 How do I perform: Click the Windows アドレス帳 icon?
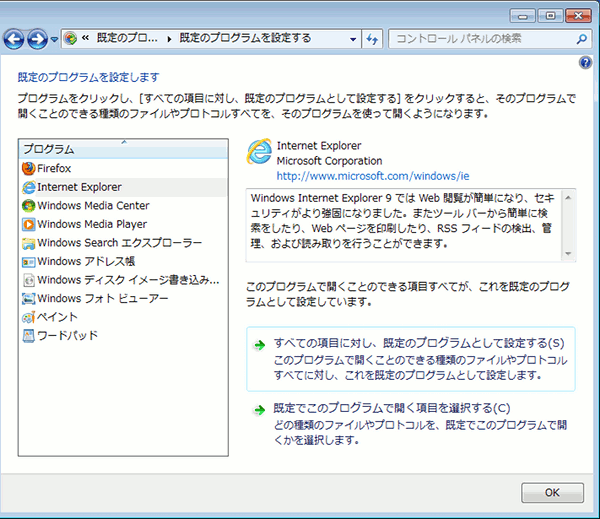(28, 262)
